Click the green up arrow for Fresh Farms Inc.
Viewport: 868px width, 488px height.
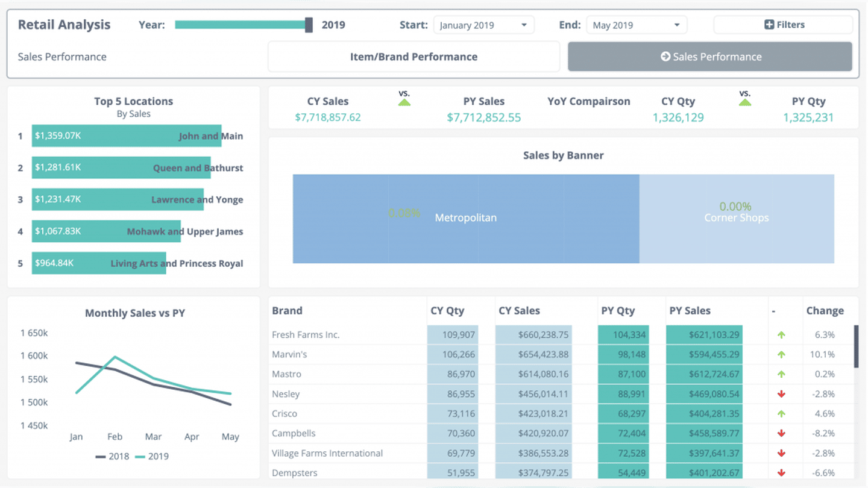[781, 335]
